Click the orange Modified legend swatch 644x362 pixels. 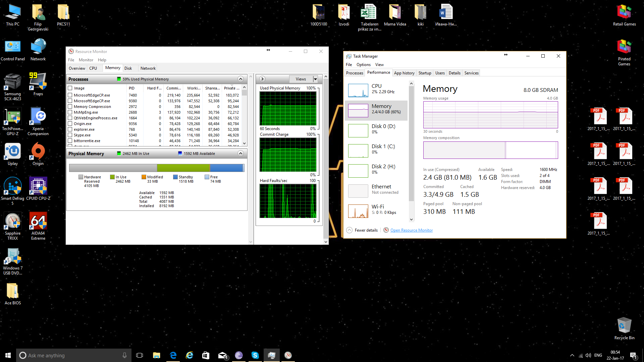(x=144, y=177)
